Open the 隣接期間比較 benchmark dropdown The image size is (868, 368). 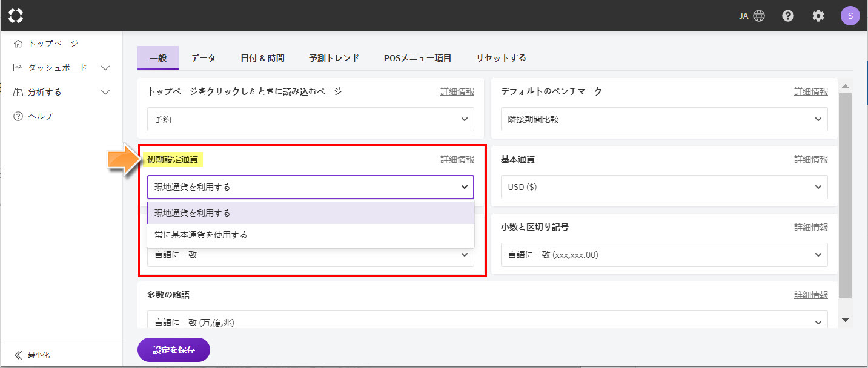click(664, 119)
